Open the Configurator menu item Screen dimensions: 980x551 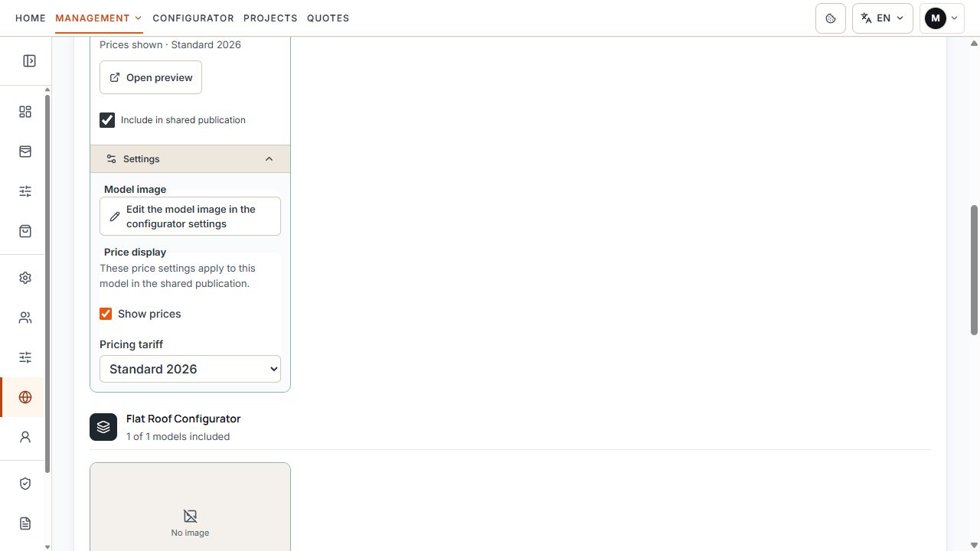tap(193, 18)
